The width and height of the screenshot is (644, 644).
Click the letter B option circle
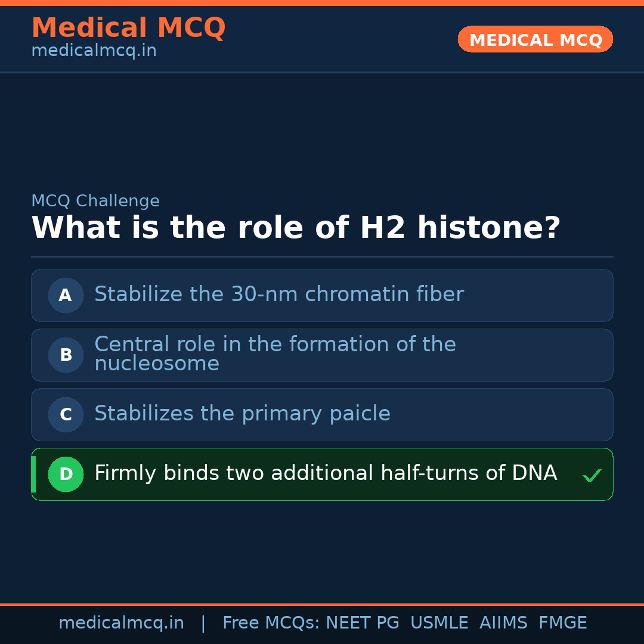66,355
